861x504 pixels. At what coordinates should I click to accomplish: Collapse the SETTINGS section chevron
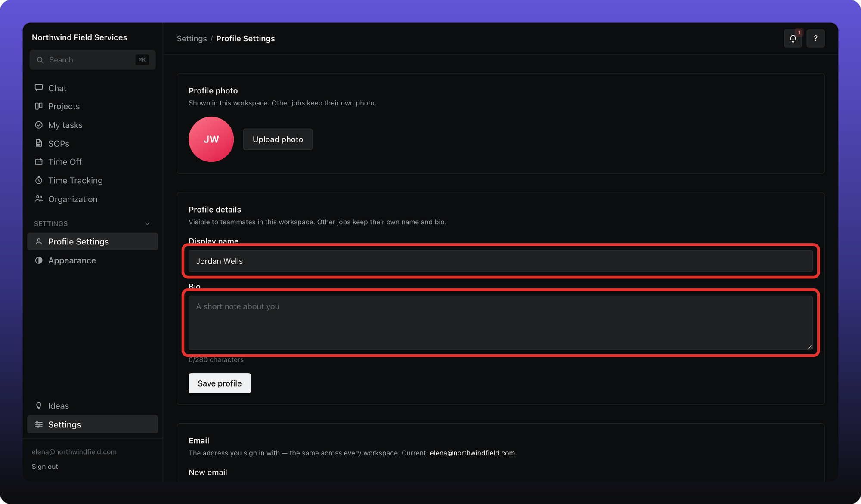click(147, 224)
